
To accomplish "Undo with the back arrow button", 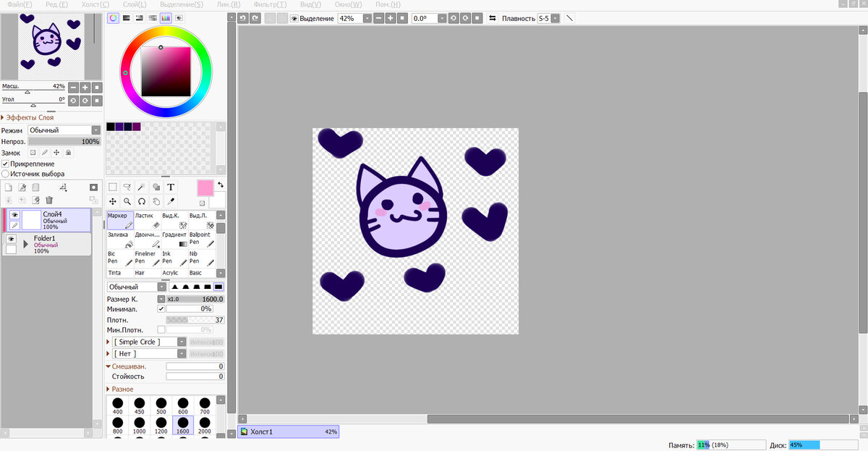I will (x=242, y=18).
